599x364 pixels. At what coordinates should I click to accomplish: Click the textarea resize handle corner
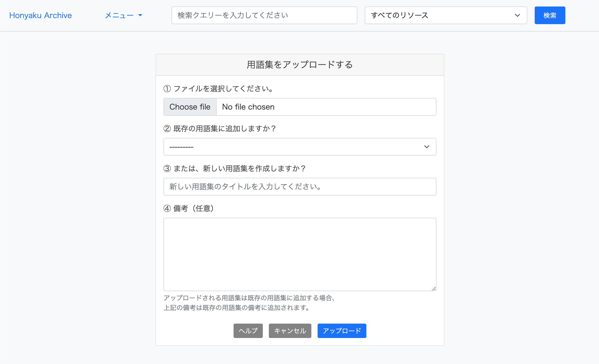pos(434,288)
